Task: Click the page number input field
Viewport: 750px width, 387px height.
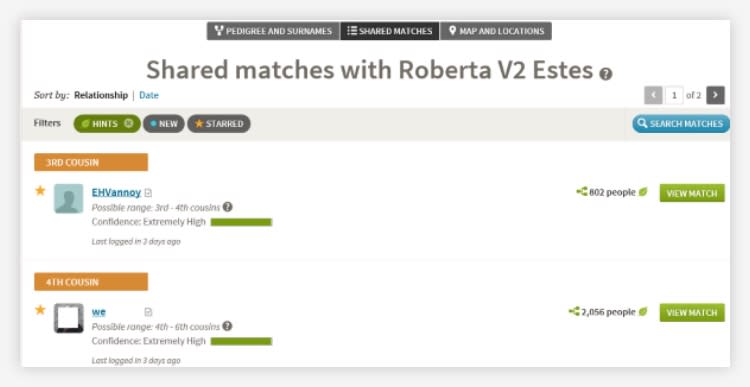Action: point(674,95)
